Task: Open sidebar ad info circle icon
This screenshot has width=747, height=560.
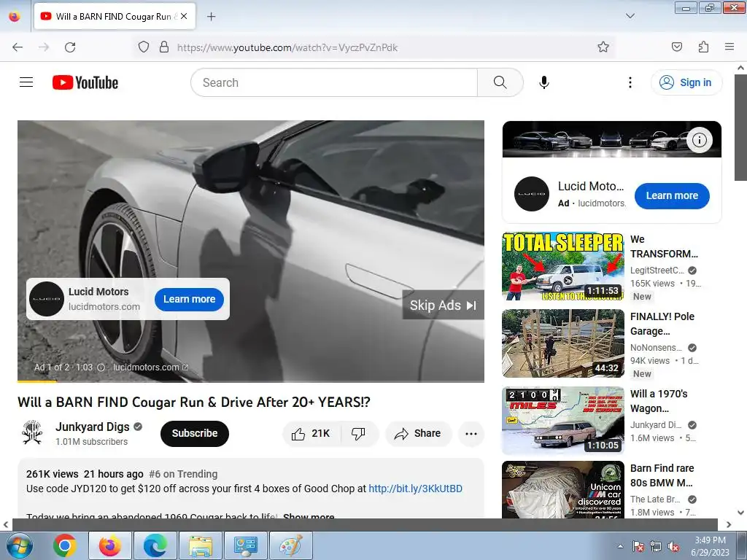Action: pos(699,140)
